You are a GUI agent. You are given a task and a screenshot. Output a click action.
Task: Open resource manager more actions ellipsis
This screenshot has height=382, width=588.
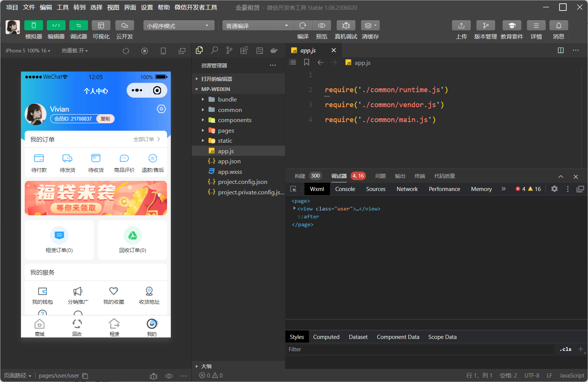pyautogui.click(x=273, y=65)
